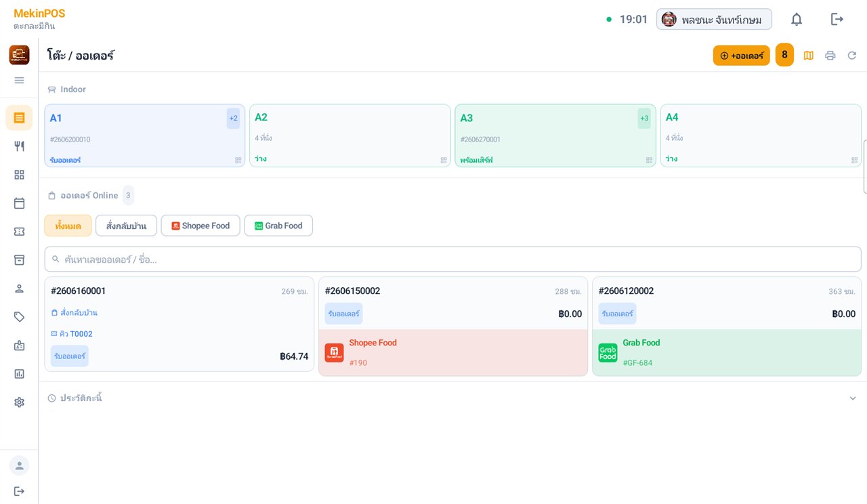This screenshot has height=504, width=867.
Task: Expand the ประวัติกะนี้ section chevron
Action: pyautogui.click(x=853, y=398)
